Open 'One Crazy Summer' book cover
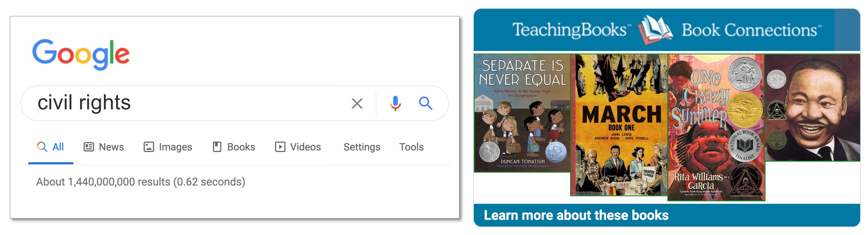The image size is (868, 235). [x=716, y=127]
